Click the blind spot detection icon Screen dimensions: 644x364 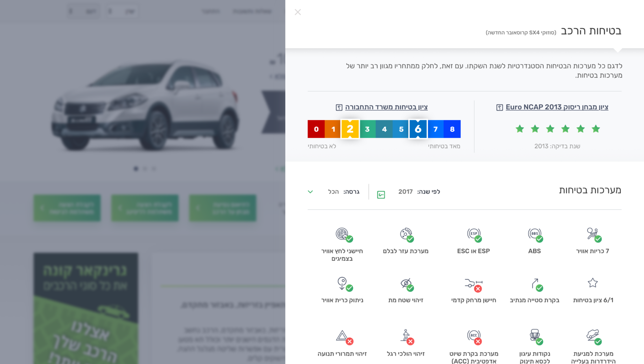[407, 284]
